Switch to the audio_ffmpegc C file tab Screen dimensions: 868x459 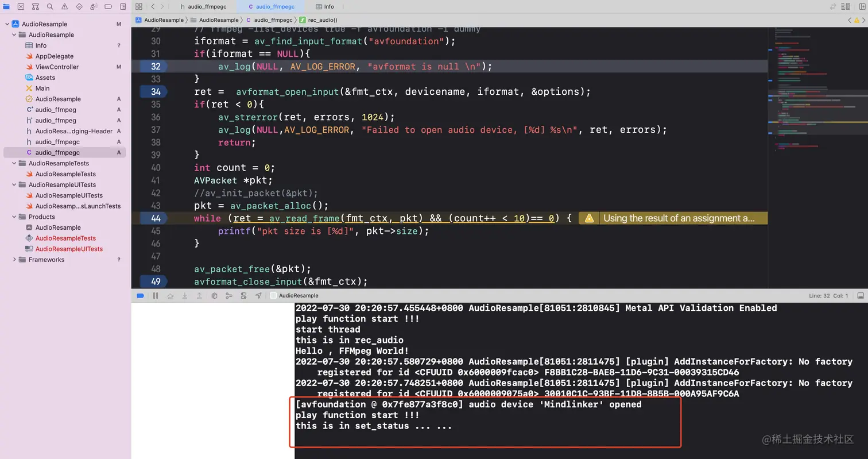point(271,7)
